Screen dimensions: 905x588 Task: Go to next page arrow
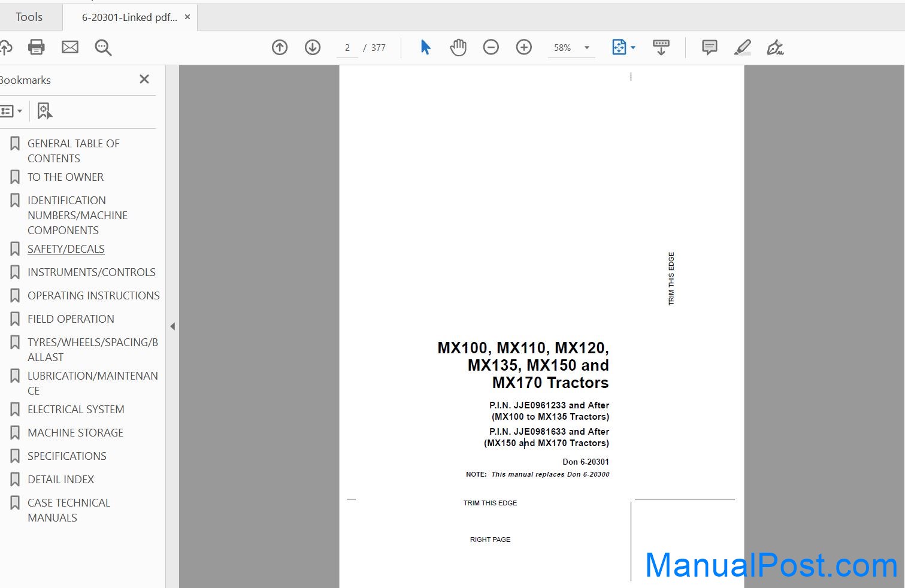coord(313,47)
